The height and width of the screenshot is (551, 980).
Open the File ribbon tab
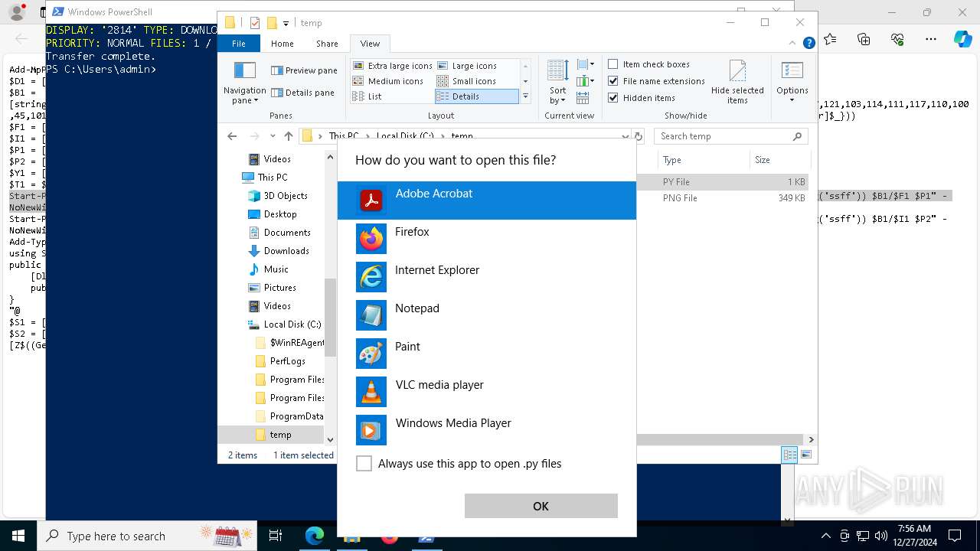tap(239, 44)
